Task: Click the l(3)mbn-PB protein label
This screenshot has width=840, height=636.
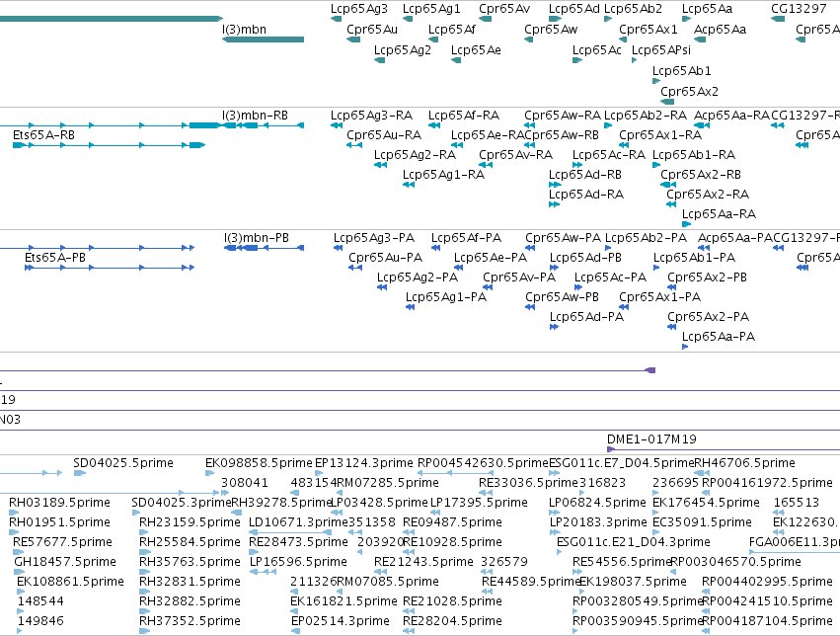Action: (257, 238)
